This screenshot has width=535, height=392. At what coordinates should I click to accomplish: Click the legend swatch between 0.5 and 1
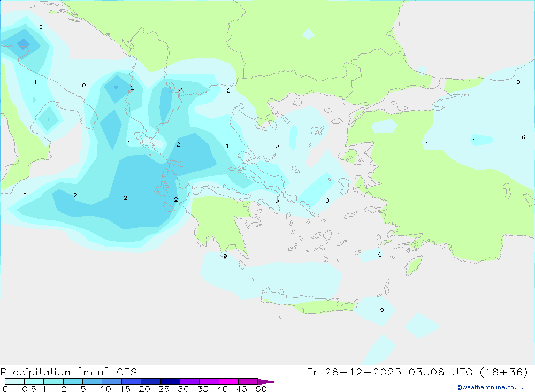tap(34, 381)
